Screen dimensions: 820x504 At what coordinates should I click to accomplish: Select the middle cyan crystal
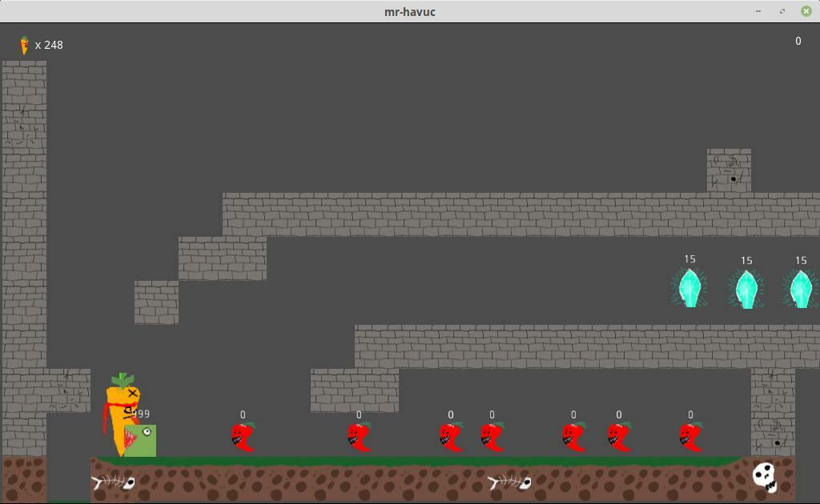(x=746, y=289)
